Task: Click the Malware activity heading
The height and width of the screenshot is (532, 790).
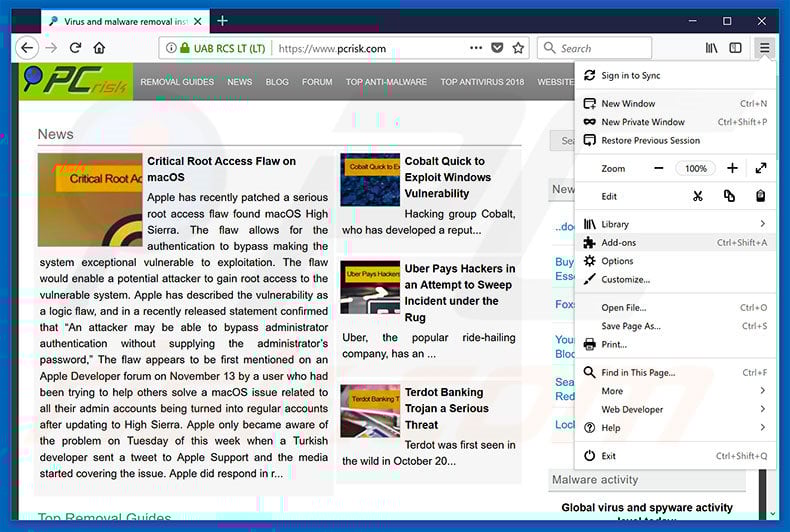Action: (595, 480)
